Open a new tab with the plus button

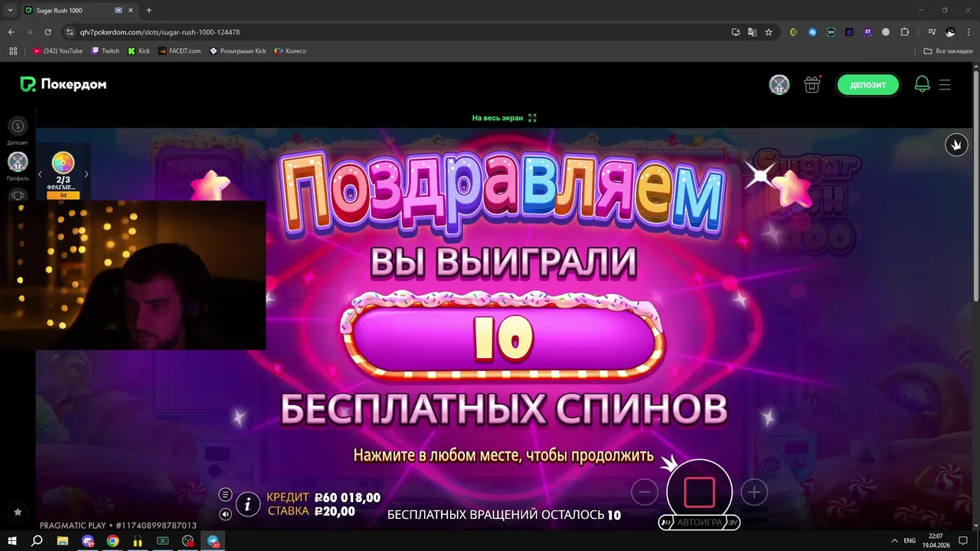coord(149,11)
